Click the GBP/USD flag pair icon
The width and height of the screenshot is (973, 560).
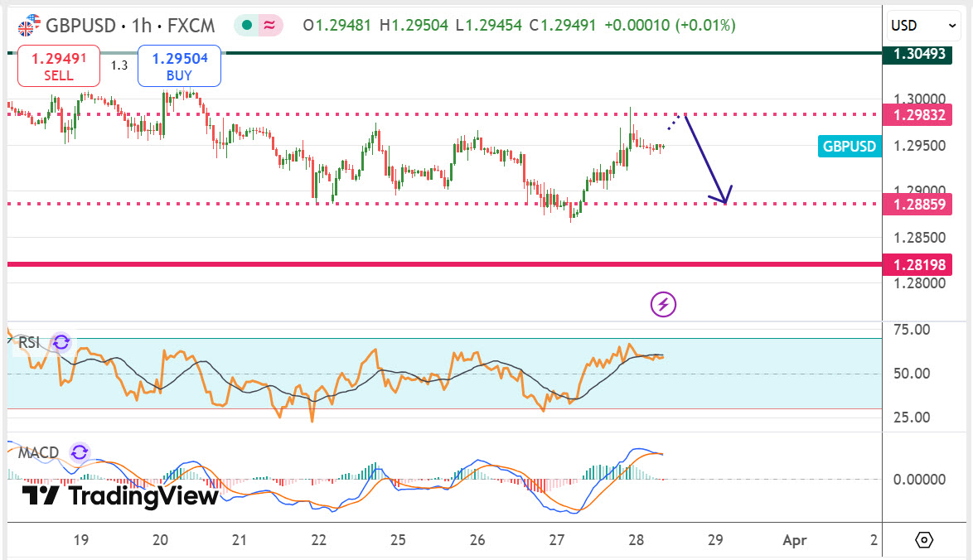(28, 26)
